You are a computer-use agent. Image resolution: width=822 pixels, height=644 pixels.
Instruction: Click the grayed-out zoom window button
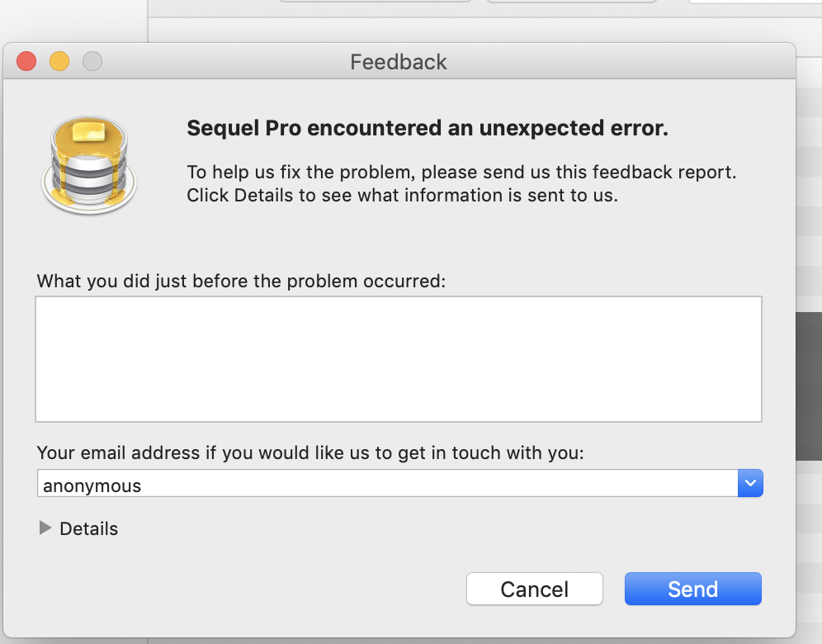click(x=92, y=61)
